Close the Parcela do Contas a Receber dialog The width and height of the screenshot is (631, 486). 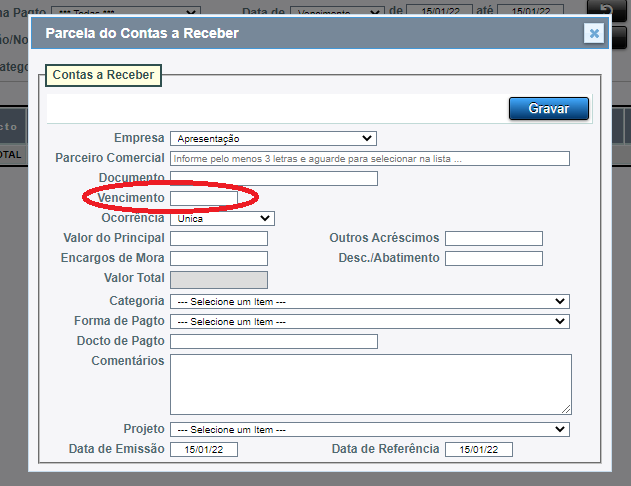coord(594,33)
